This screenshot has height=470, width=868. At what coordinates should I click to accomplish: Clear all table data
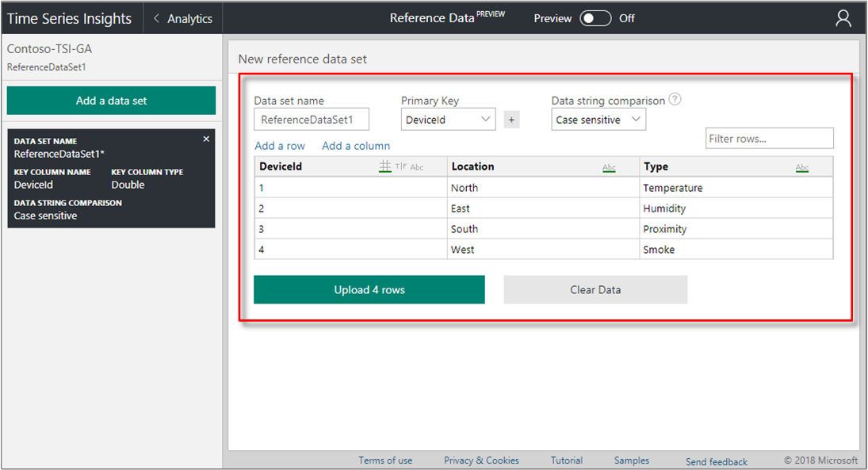pyautogui.click(x=595, y=289)
